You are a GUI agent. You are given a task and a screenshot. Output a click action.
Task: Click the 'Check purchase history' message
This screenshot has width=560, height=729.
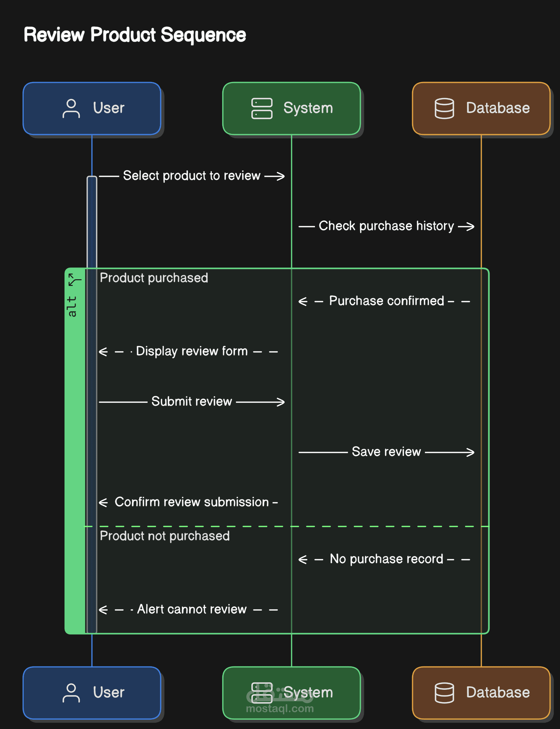pyautogui.click(x=386, y=226)
